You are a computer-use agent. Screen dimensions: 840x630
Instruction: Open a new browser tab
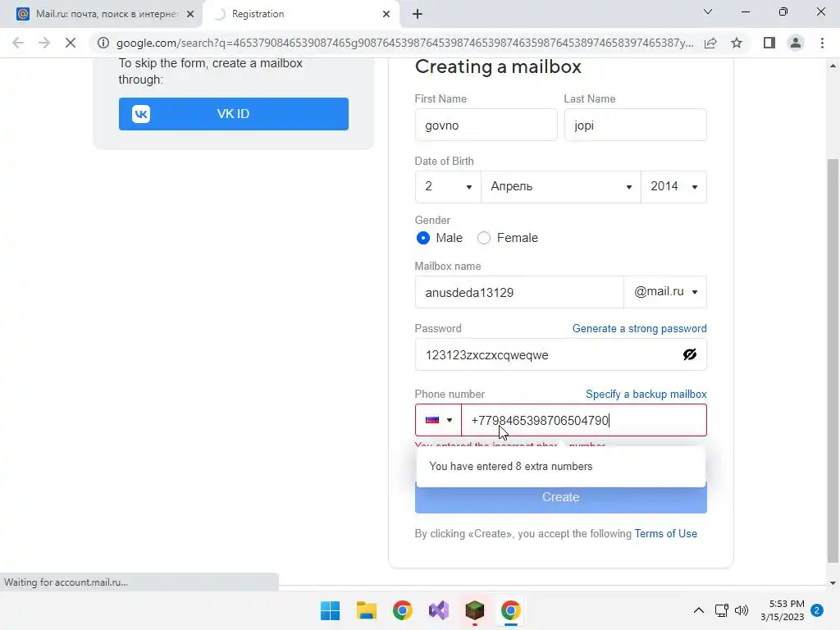coord(418,14)
